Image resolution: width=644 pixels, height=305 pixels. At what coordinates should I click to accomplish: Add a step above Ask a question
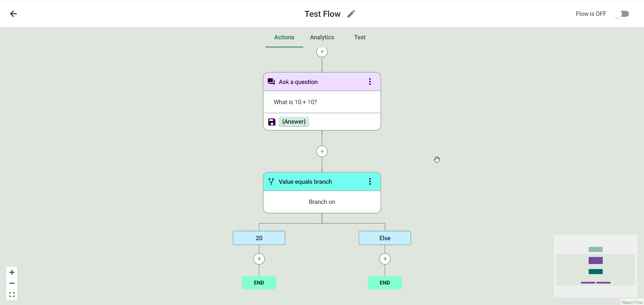point(322,52)
